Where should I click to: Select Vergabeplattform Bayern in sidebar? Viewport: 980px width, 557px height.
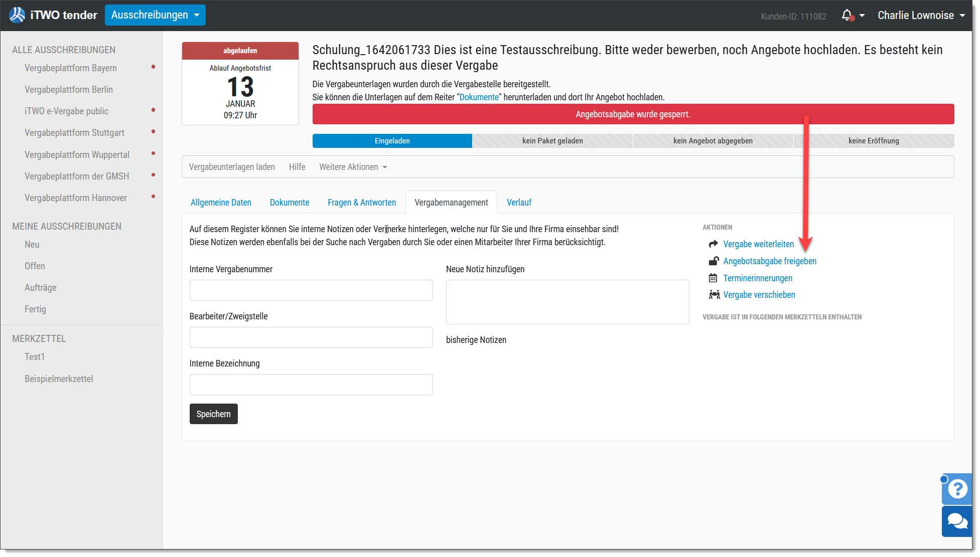[71, 68]
